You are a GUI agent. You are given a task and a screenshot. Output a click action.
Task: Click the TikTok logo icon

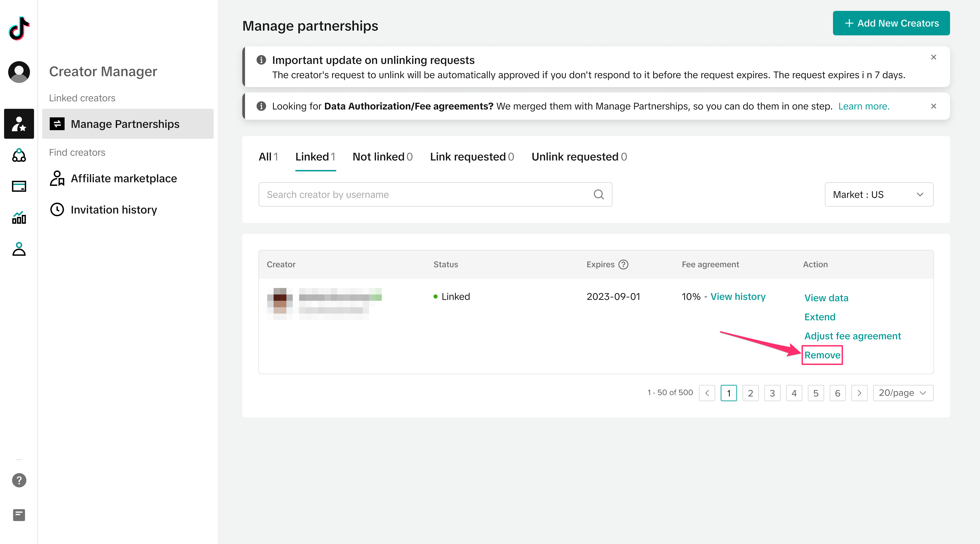coord(19,29)
